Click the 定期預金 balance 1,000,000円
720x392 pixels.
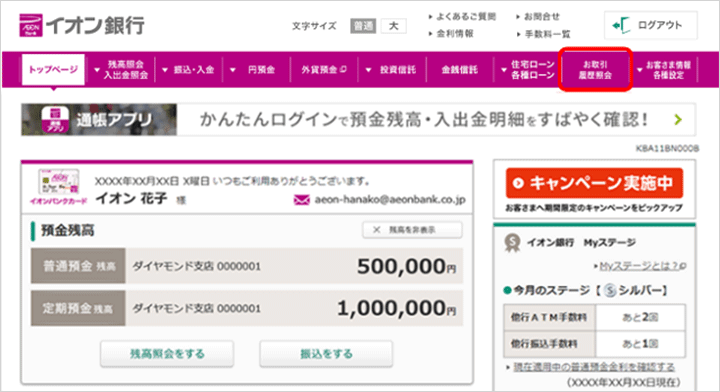(397, 308)
